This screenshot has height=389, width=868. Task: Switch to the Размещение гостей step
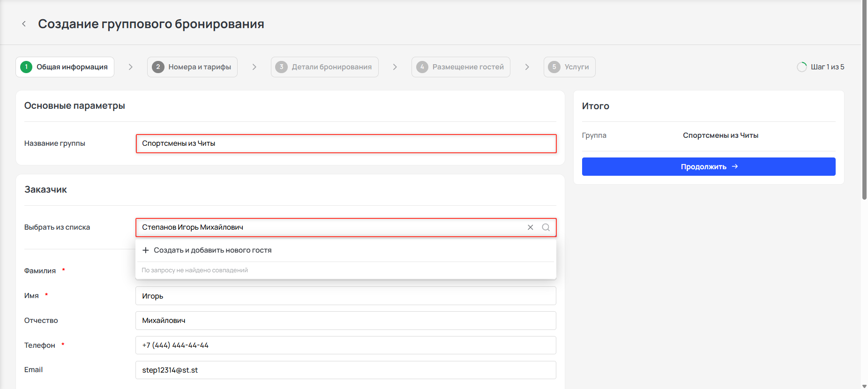(x=461, y=67)
